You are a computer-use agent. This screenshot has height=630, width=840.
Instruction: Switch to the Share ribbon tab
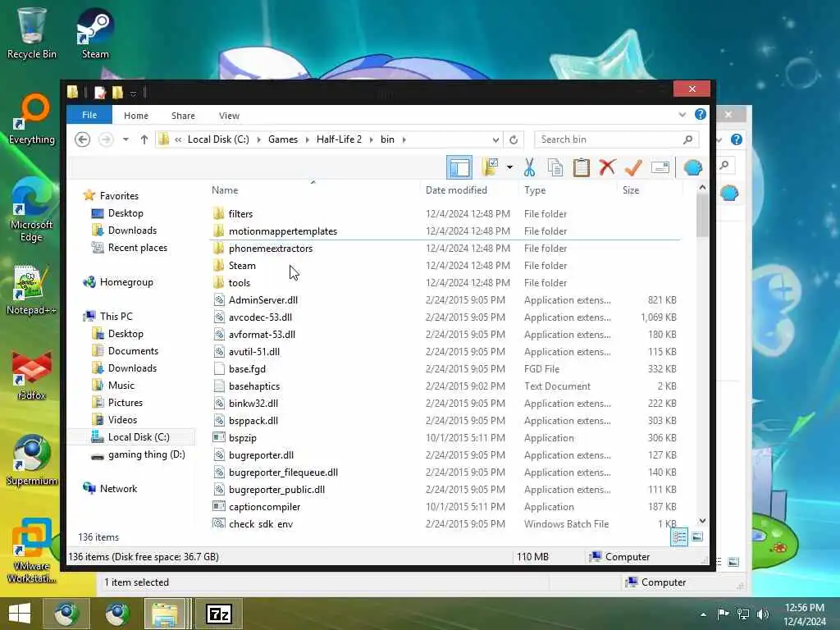tap(183, 116)
